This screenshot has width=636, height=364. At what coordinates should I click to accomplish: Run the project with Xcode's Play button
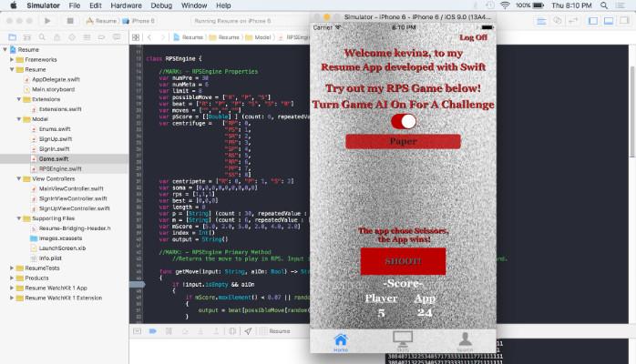pyautogui.click(x=47, y=21)
